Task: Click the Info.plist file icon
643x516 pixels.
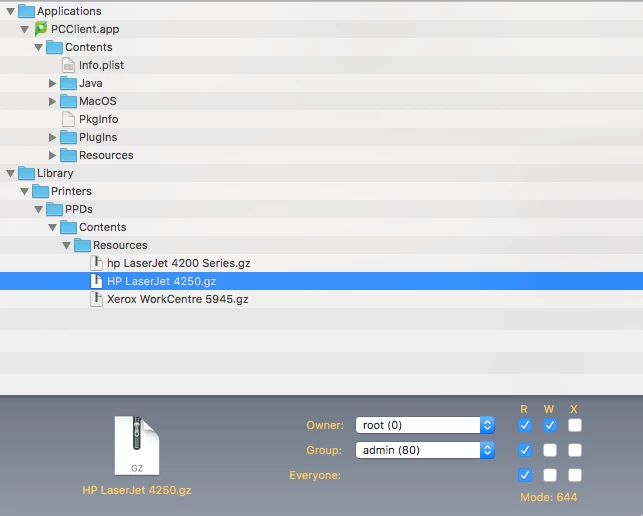Action: click(68, 65)
